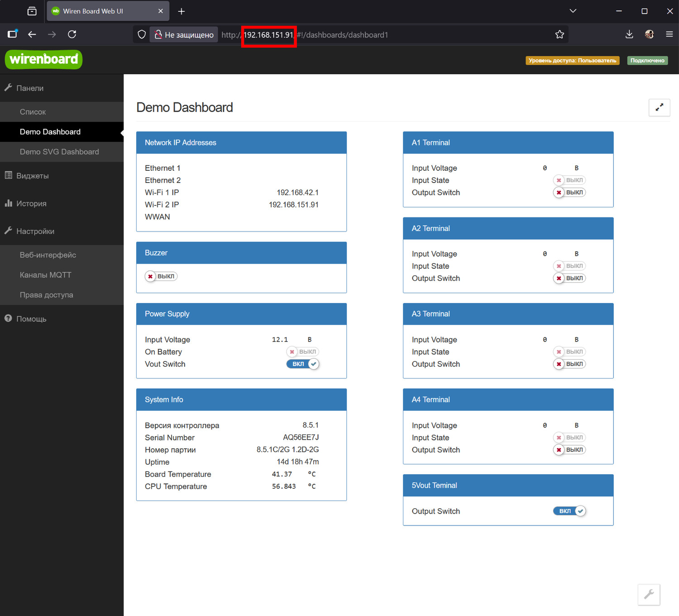Enable the A1 Terminal Output Switch
679x616 pixels.
569,192
